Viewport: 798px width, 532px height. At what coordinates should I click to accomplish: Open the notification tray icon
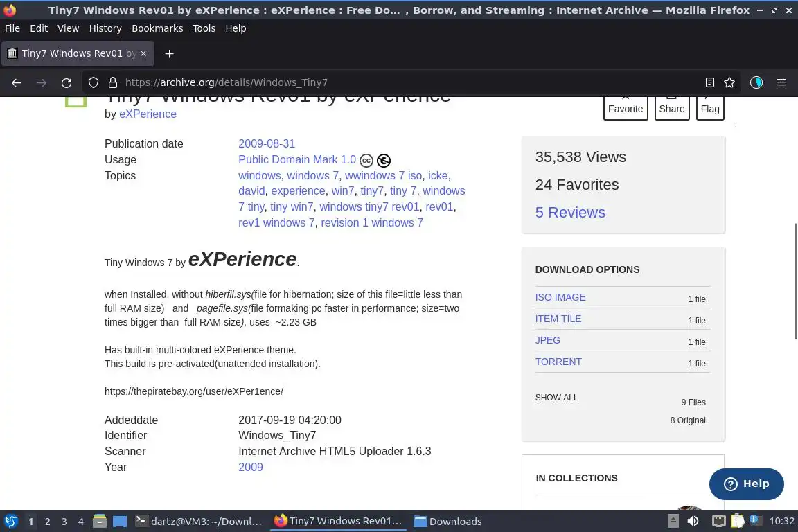click(x=755, y=520)
